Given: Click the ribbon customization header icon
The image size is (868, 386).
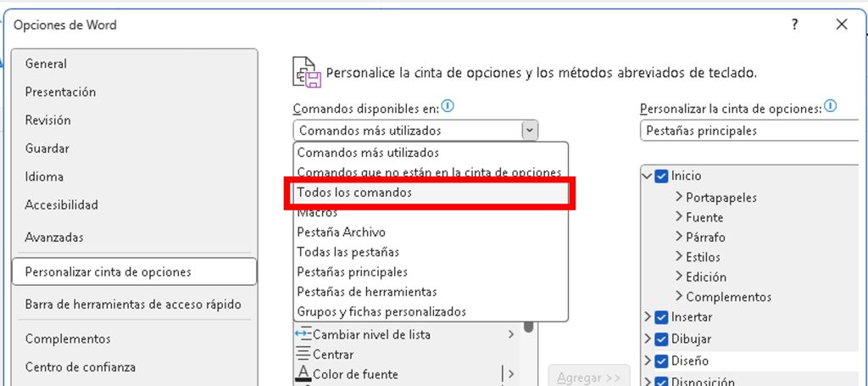Looking at the screenshot, I should tap(306, 72).
